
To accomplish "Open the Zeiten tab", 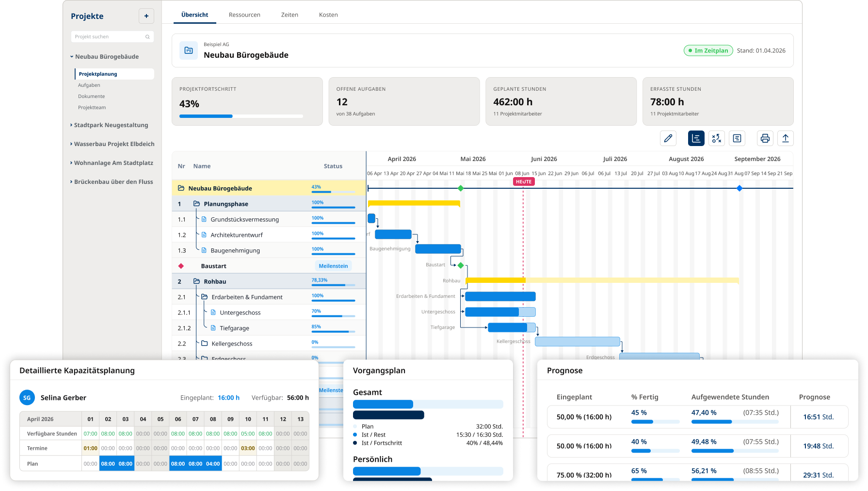I will click(289, 15).
